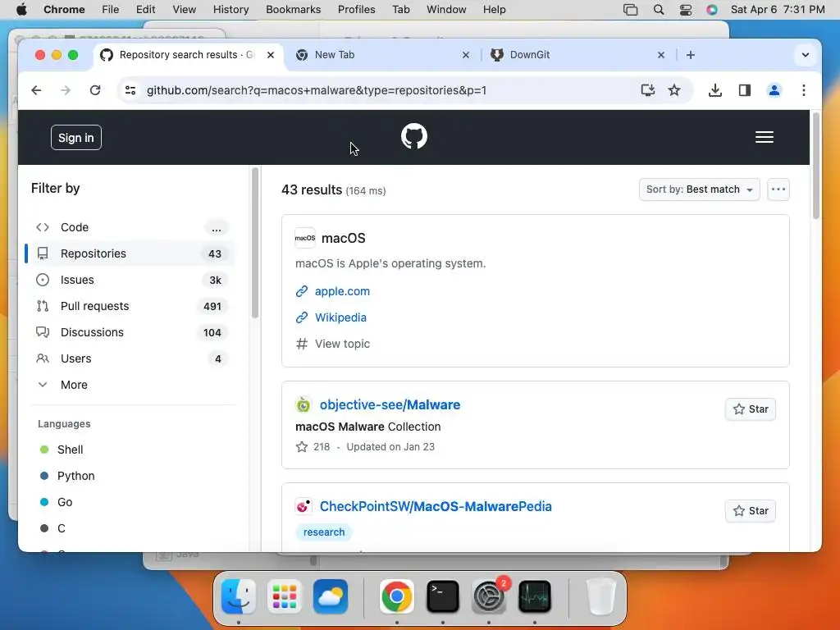Open CheckPointSW/MacOS-MalwarePedia repository link

click(436, 506)
